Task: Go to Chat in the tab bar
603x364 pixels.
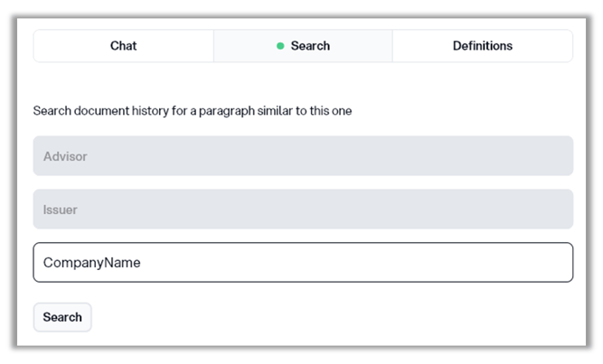Action: coord(123,46)
